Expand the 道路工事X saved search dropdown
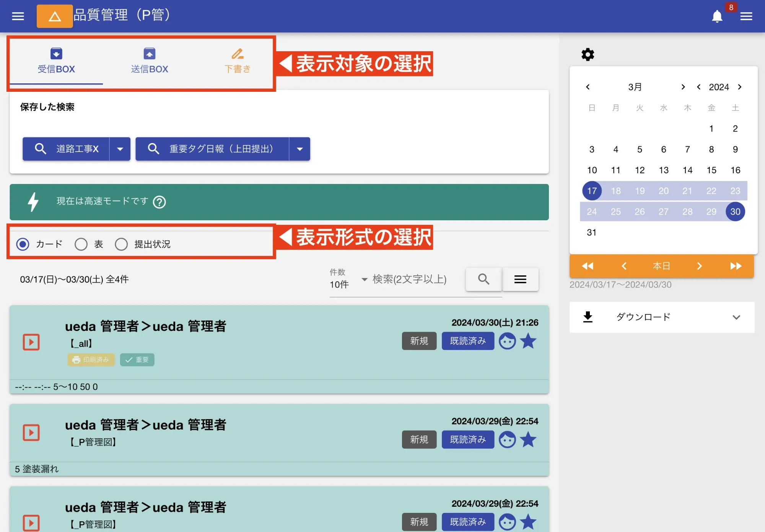765x532 pixels. coord(120,149)
